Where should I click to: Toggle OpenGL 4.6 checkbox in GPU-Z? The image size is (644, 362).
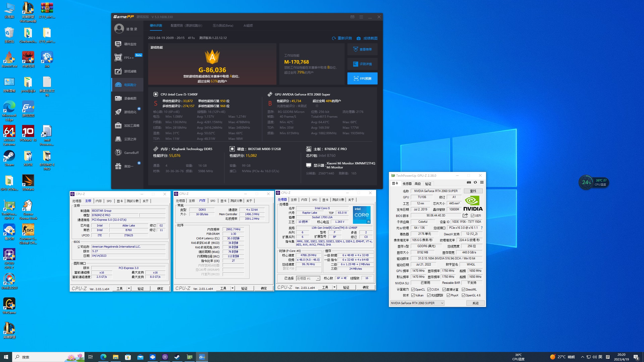point(463,295)
